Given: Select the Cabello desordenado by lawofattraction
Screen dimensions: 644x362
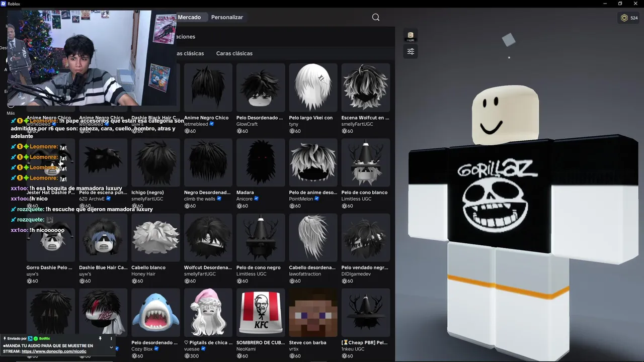Looking at the screenshot, I should (x=313, y=237).
